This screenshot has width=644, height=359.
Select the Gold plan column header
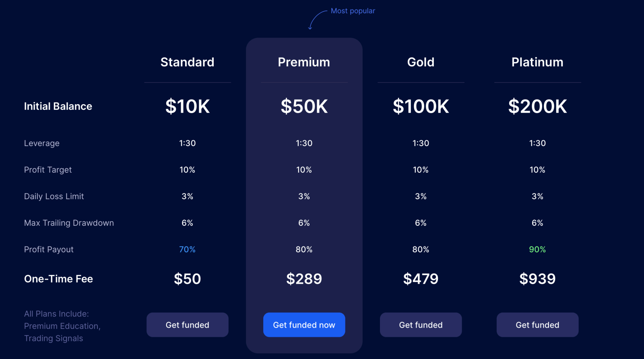(421, 62)
